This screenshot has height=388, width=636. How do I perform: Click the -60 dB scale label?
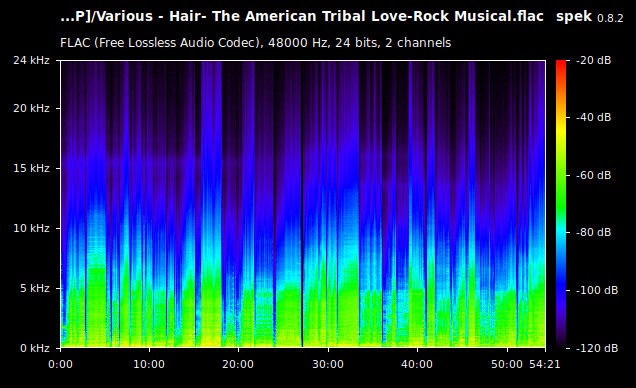pos(593,175)
